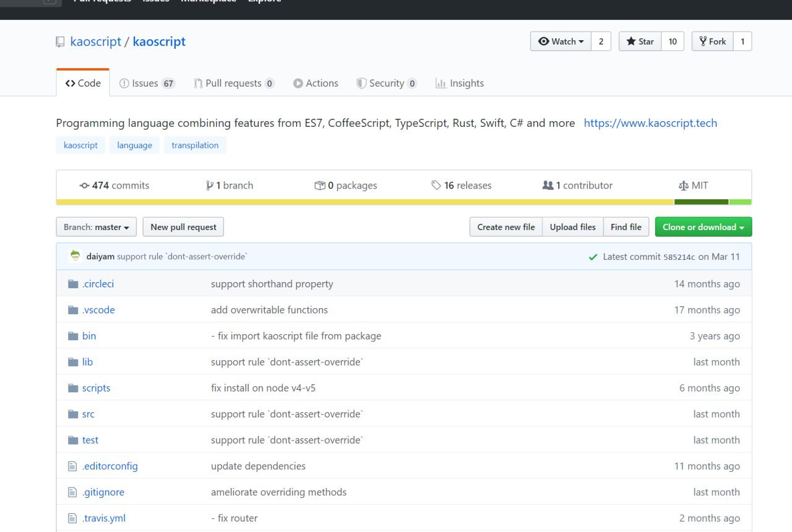Click the contributors people icon
The image size is (792, 532).
(548, 186)
